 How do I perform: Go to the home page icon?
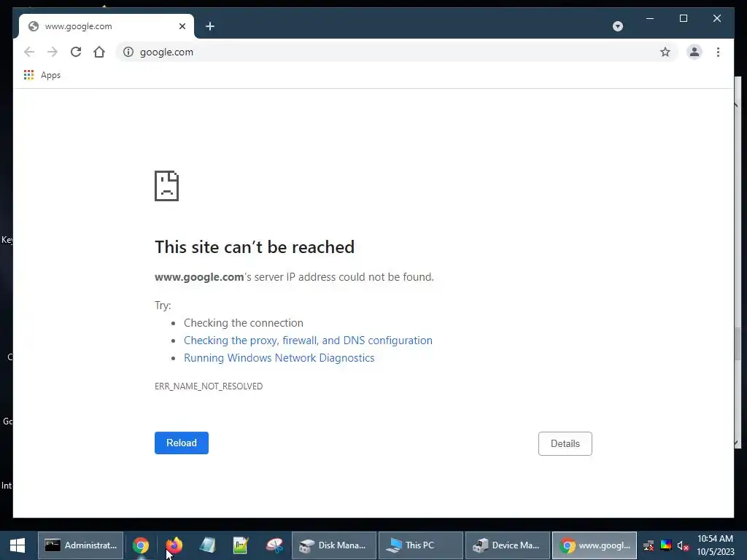pos(99,52)
